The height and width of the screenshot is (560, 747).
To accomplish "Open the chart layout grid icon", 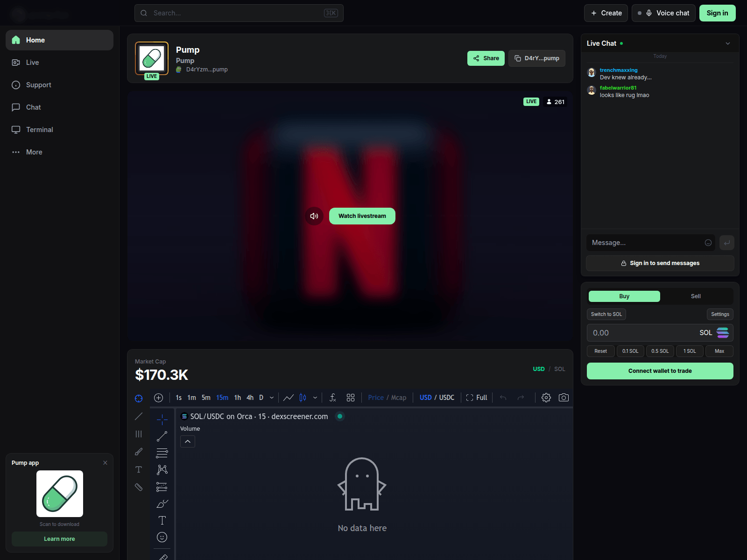I will (x=351, y=398).
